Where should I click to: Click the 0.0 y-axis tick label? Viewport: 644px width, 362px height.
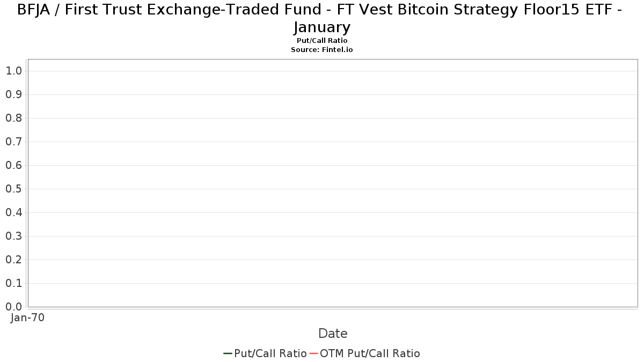coord(13,307)
